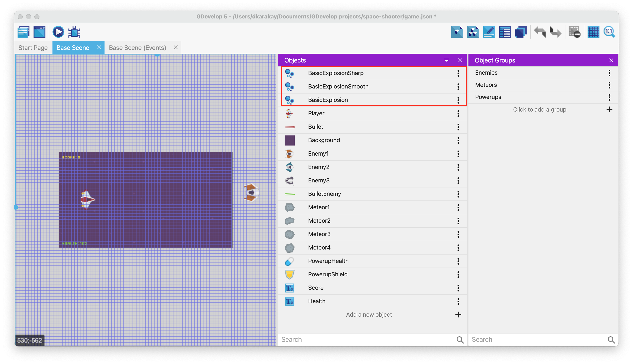Open the project manager icon
Image resolution: width=633 pixels, height=364 pixels.
coord(24,32)
